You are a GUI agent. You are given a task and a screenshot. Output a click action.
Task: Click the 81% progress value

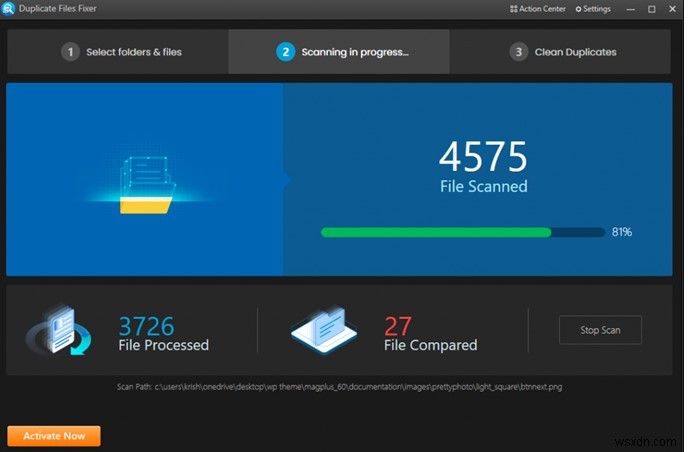point(622,232)
